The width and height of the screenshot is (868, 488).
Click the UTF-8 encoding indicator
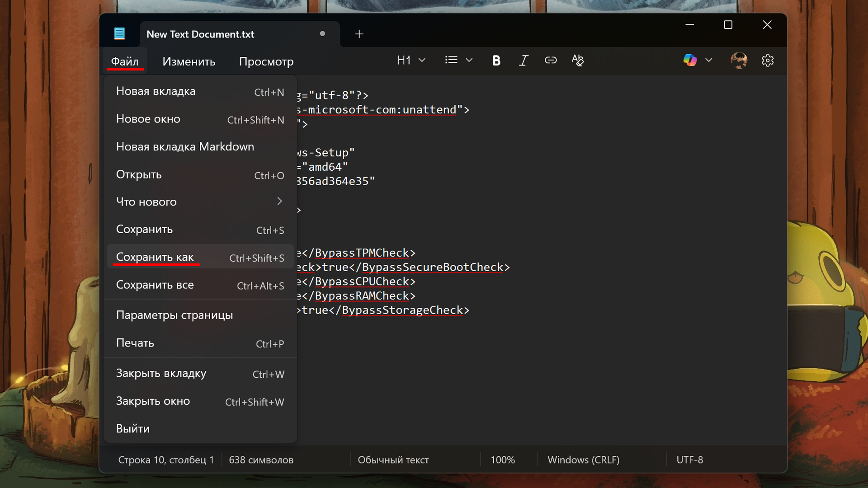tap(689, 460)
